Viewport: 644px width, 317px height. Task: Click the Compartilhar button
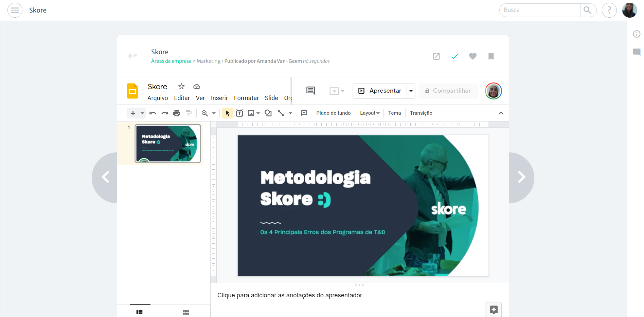click(x=448, y=91)
